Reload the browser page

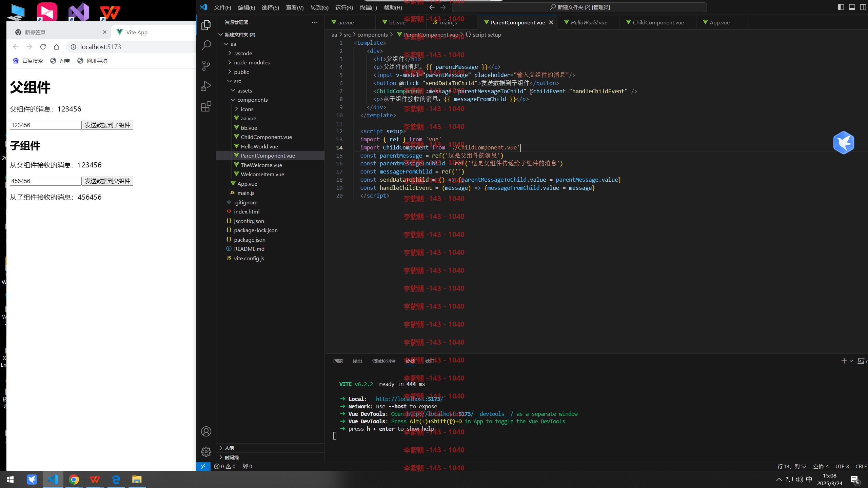(x=43, y=47)
